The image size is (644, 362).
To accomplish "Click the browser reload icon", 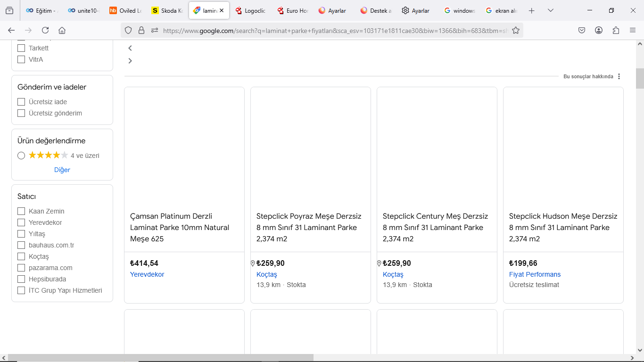I will click(x=45, y=30).
